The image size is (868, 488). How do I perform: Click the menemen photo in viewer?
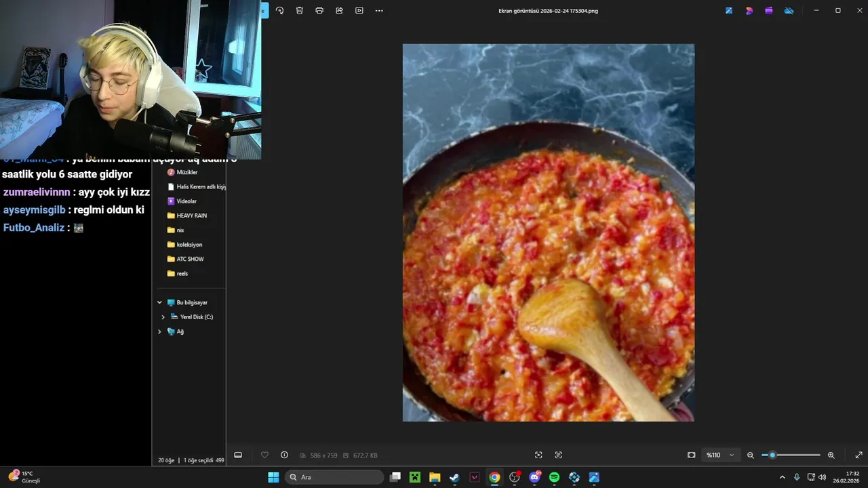(549, 232)
